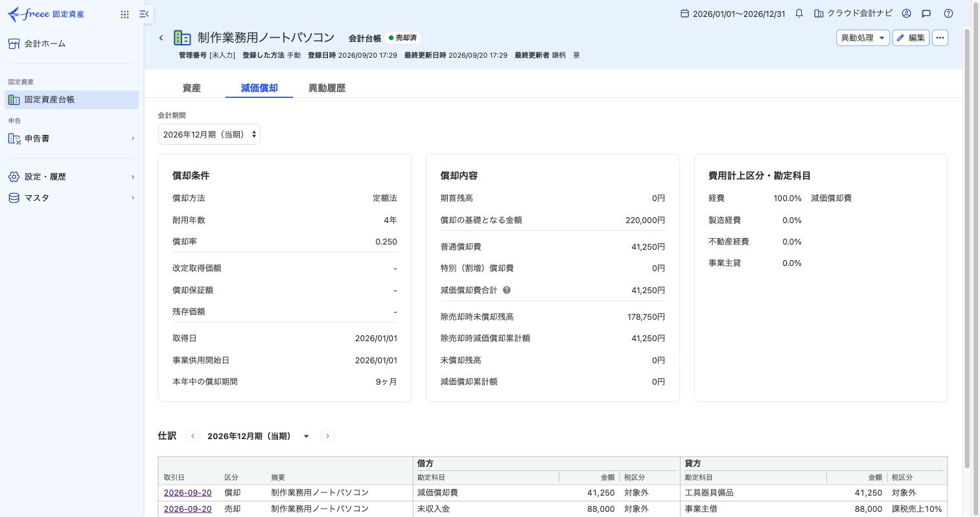Open notifications bell icon
The height and width of the screenshot is (517, 980).
point(799,14)
